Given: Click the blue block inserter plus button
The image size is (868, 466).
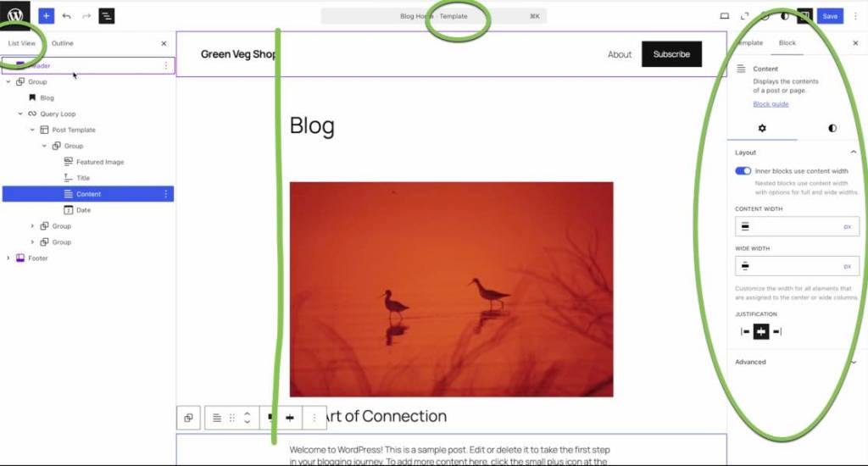Looking at the screenshot, I should point(46,16).
